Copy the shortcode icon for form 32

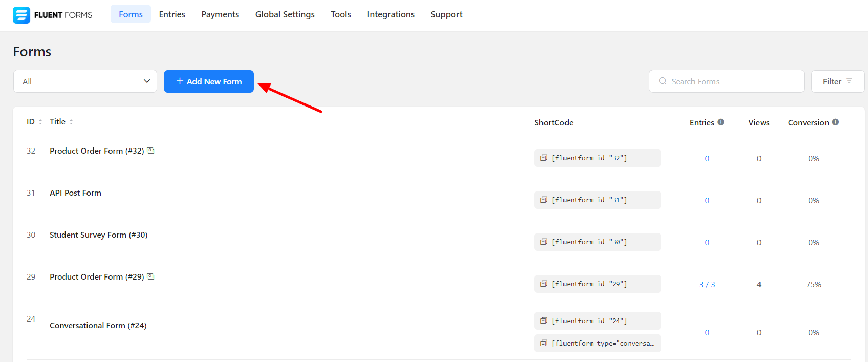pos(544,158)
